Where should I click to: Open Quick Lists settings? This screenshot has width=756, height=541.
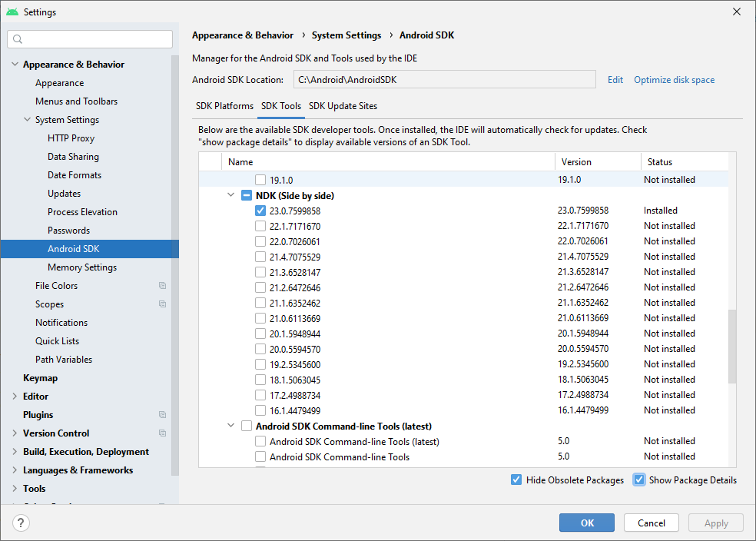[x=57, y=341]
